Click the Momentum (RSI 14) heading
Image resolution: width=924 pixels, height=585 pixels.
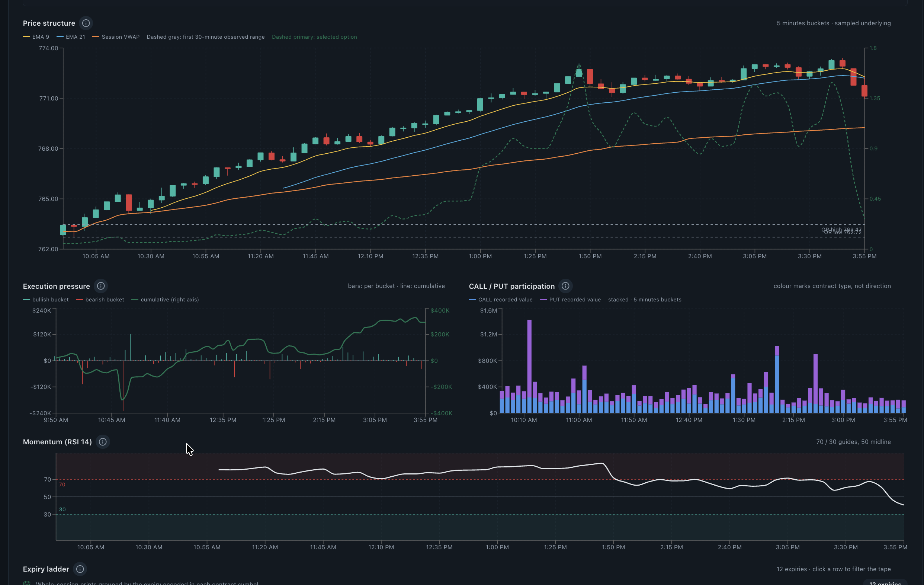[58, 442]
